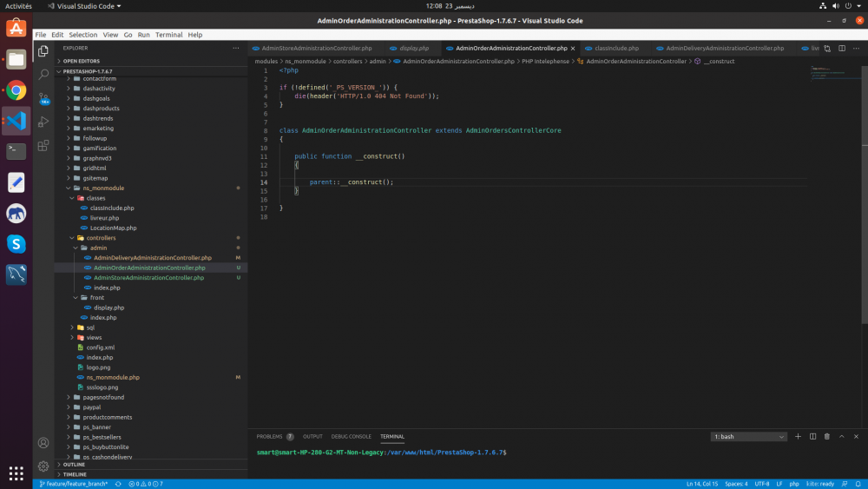Image resolution: width=868 pixels, height=489 pixels.
Task: Open the Extensions view
Action: 43,144
